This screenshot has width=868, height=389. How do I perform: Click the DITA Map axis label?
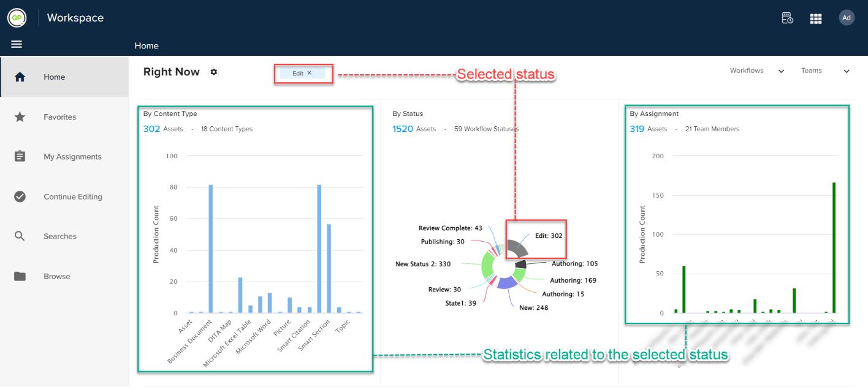coord(221,331)
